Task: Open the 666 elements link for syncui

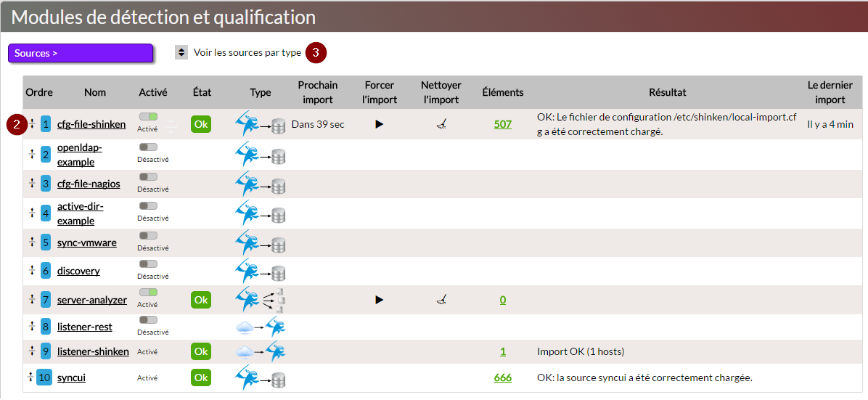Action: tap(503, 377)
